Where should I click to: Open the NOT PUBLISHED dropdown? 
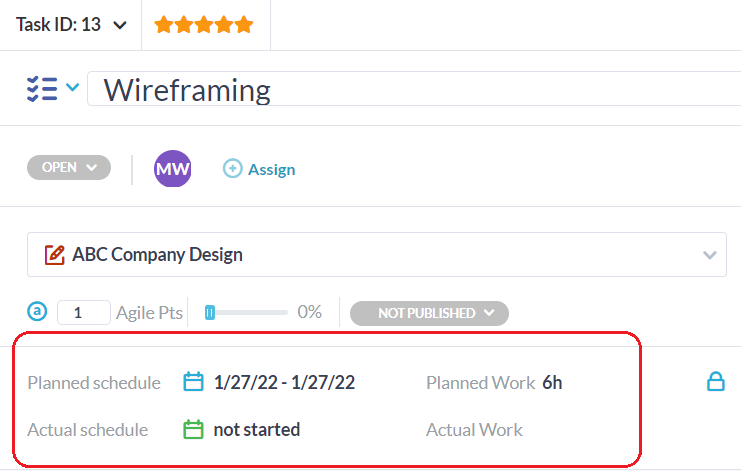coord(429,313)
